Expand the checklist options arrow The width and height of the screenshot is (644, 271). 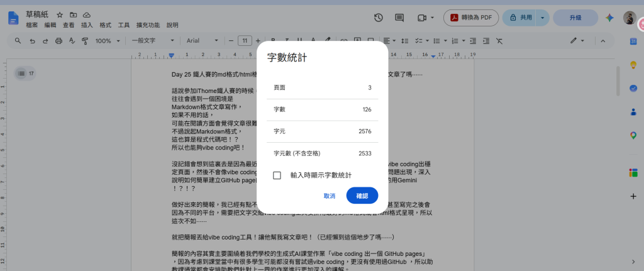(427, 41)
